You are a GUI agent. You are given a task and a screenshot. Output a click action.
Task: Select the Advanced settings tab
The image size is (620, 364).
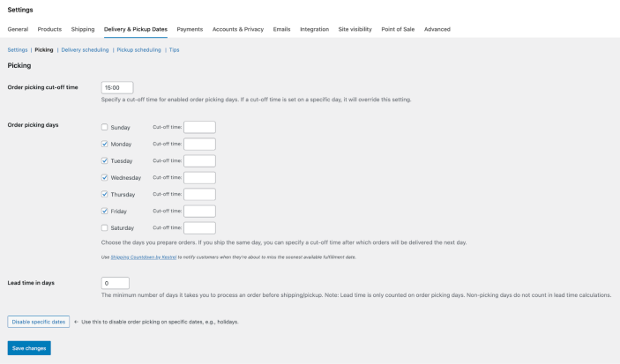(437, 29)
